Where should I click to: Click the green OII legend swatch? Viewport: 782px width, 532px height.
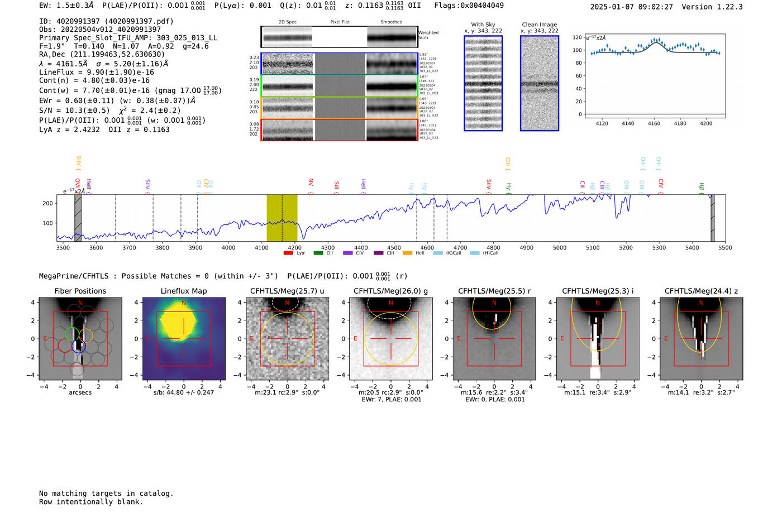click(318, 253)
